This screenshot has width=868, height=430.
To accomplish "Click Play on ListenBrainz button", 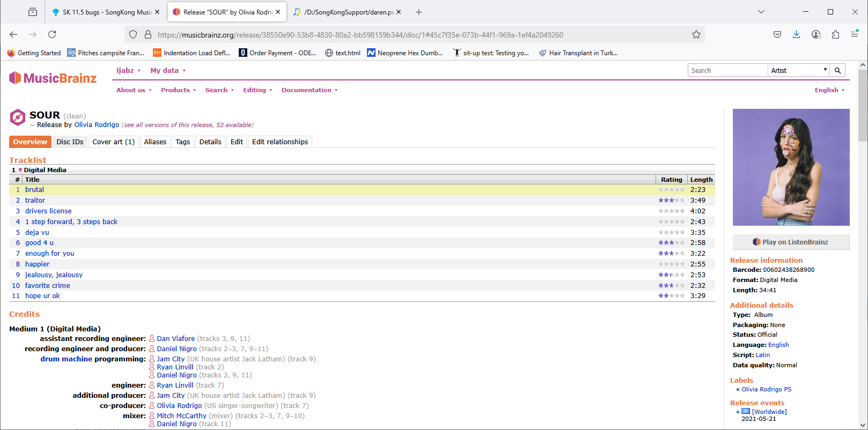I will tap(791, 242).
